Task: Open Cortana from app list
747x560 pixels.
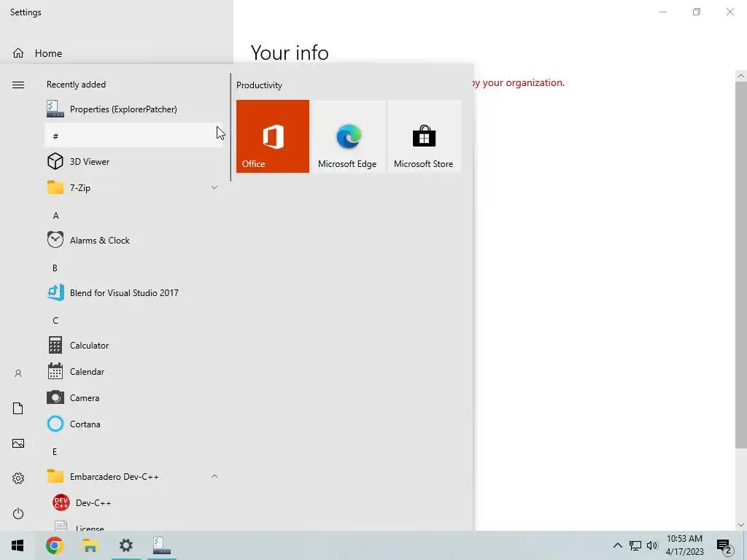Action: pos(133,424)
